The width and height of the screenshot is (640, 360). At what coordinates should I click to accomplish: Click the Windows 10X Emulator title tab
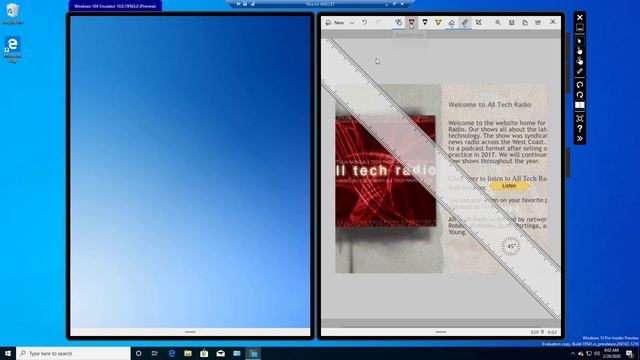coord(115,6)
